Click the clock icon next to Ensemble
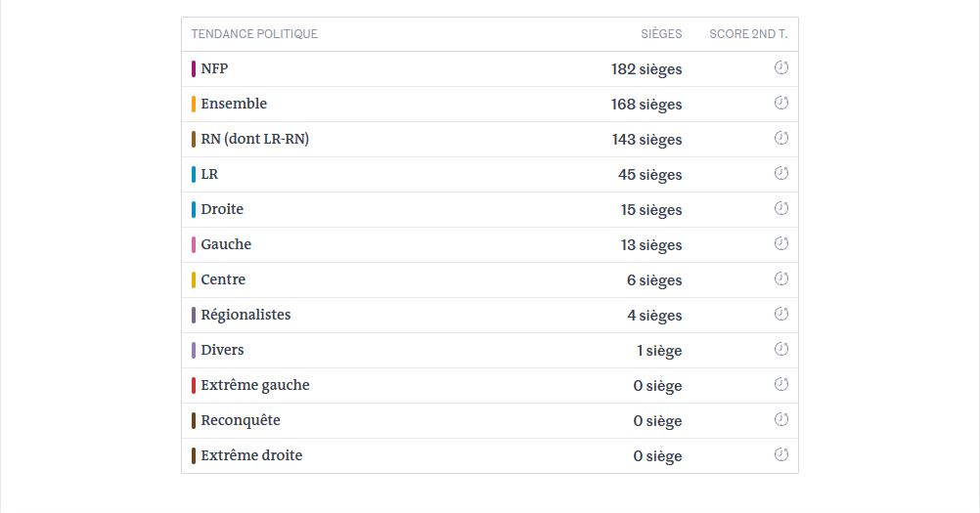980x513 pixels. tap(780, 104)
